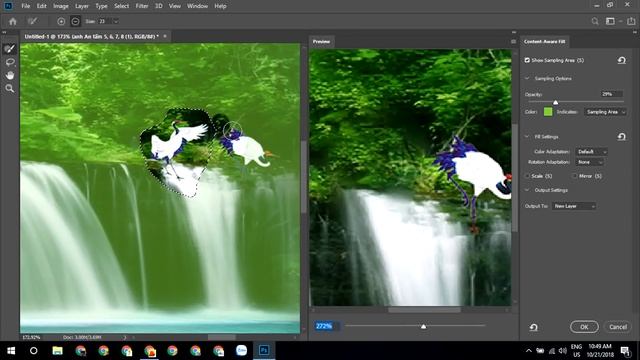This screenshot has height=360, width=640.
Task: Click reset all settings icon beside OK
Action: click(x=533, y=327)
